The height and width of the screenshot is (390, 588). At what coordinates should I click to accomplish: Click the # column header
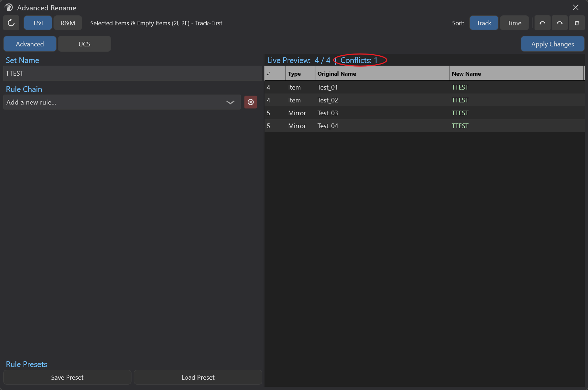275,74
